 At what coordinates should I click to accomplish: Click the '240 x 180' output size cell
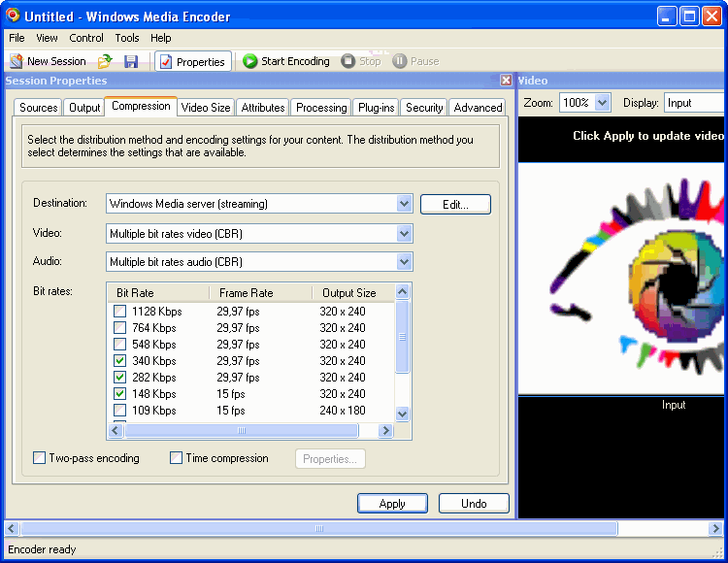(343, 411)
